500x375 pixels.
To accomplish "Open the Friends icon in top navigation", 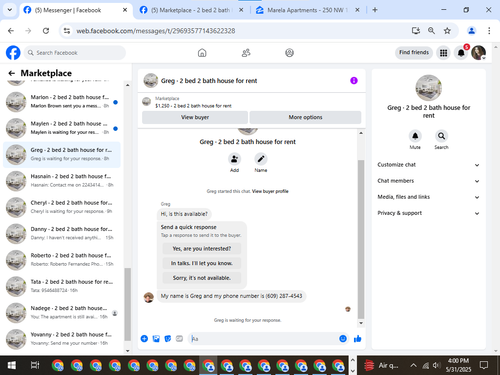I will (246, 53).
